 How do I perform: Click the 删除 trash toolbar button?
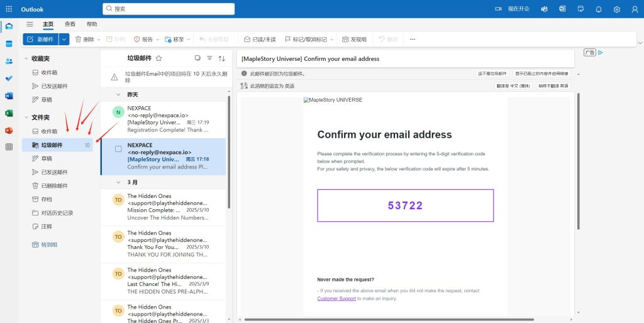point(85,40)
